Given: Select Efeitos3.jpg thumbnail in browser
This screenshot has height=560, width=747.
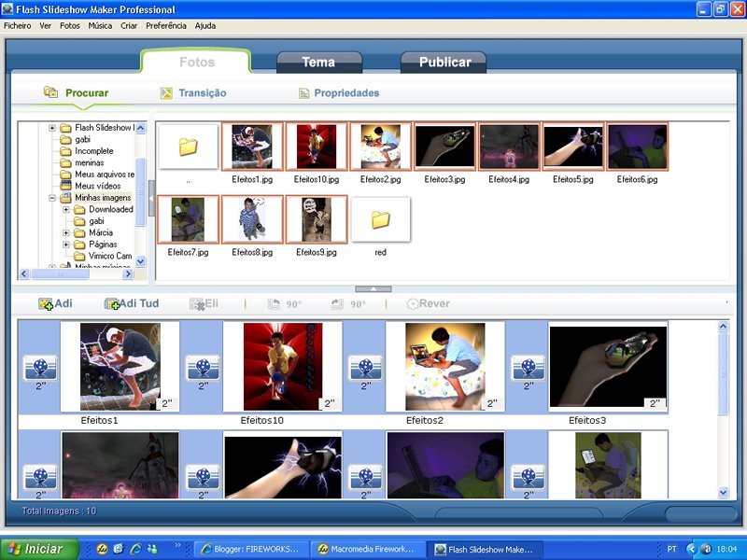Looking at the screenshot, I should (444, 147).
